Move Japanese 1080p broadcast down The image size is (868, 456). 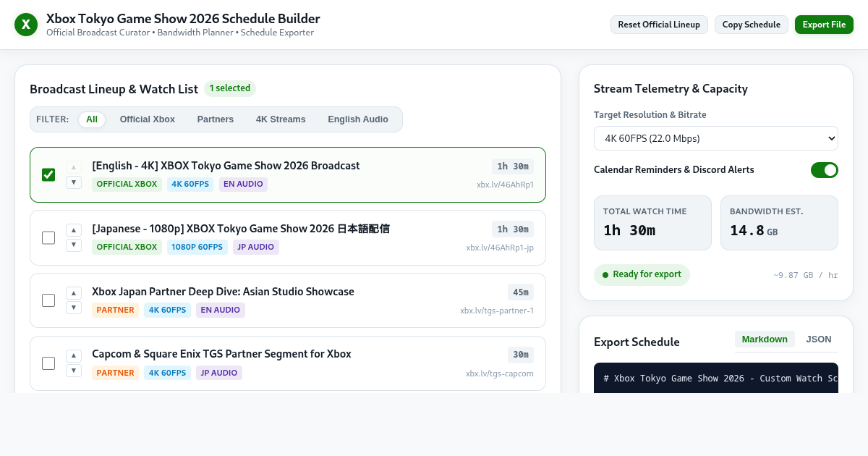point(74,245)
